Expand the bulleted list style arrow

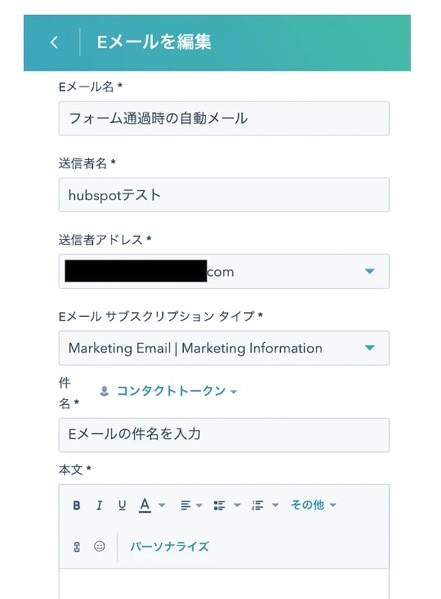(x=237, y=505)
